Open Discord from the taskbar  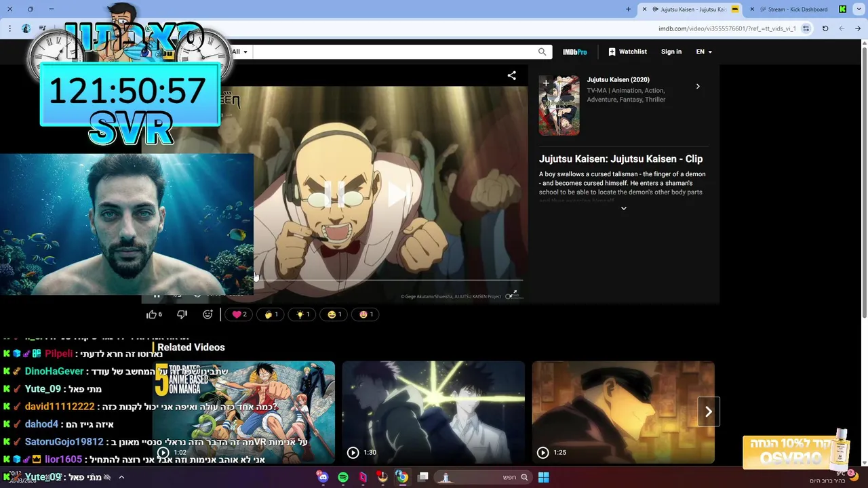tap(323, 477)
